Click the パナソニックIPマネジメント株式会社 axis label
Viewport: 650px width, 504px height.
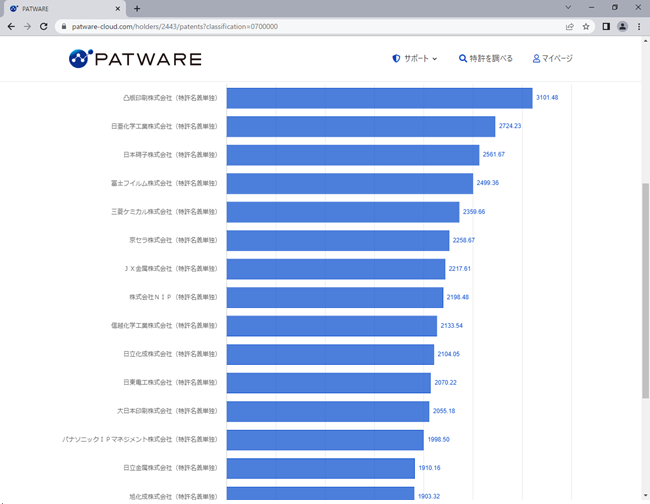(x=140, y=440)
